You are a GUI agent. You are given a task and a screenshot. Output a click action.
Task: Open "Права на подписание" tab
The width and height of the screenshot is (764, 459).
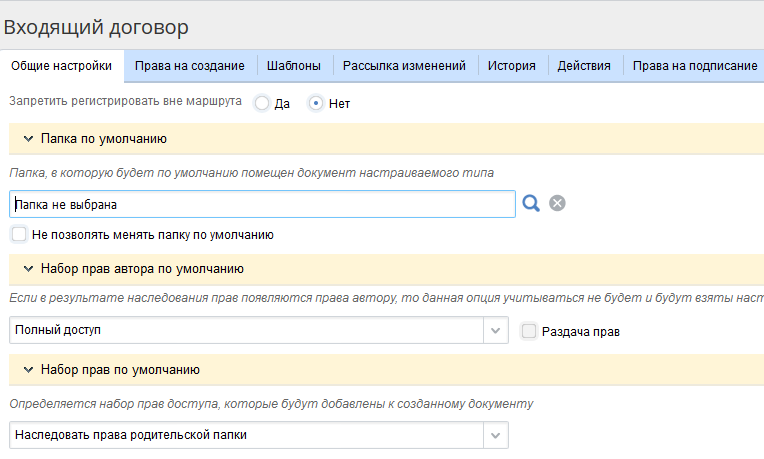coord(695,66)
